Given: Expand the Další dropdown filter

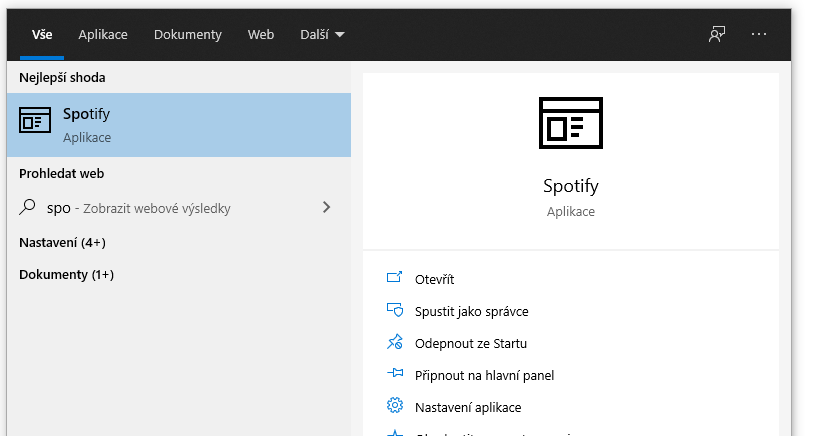Looking at the screenshot, I should pos(322,34).
